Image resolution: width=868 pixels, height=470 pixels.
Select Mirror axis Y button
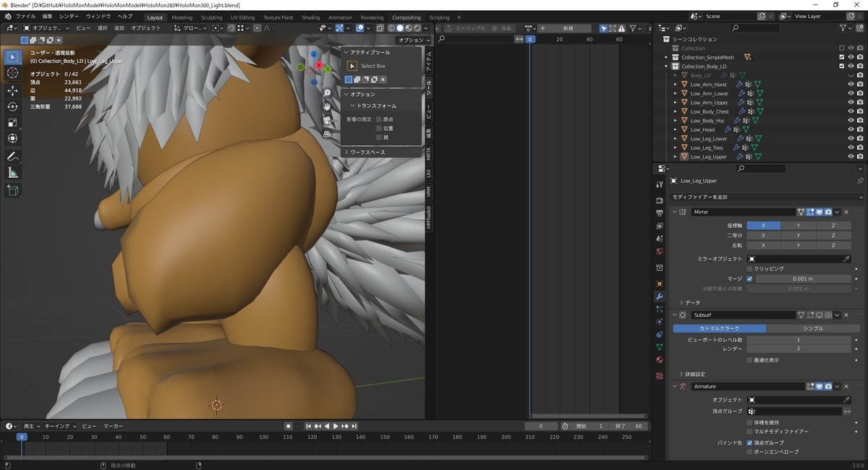799,226
